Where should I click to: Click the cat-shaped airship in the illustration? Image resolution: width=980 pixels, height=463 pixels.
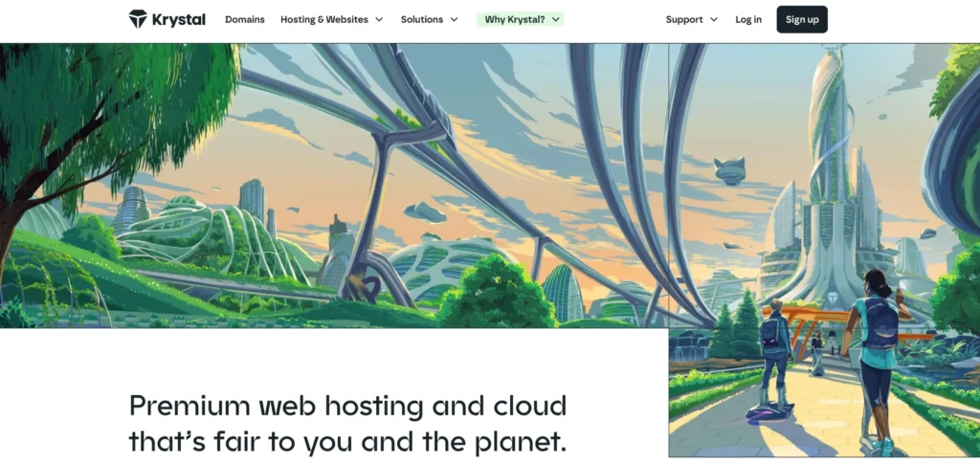click(x=729, y=170)
